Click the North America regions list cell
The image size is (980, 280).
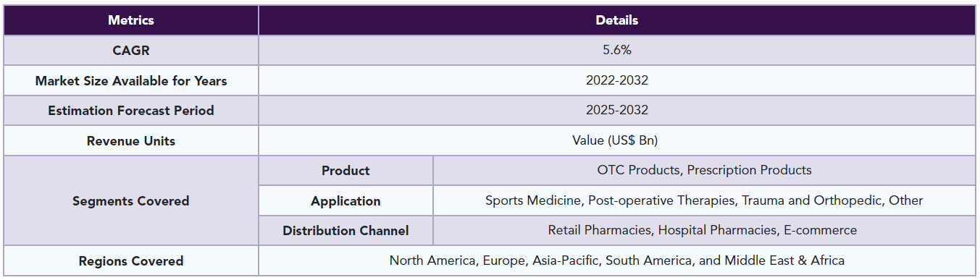(x=616, y=260)
